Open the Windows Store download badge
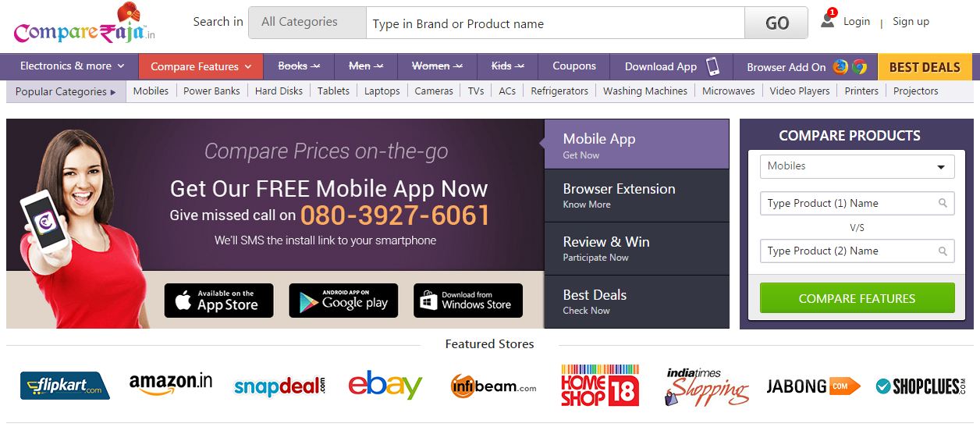This screenshot has width=980, height=427. 468,301
